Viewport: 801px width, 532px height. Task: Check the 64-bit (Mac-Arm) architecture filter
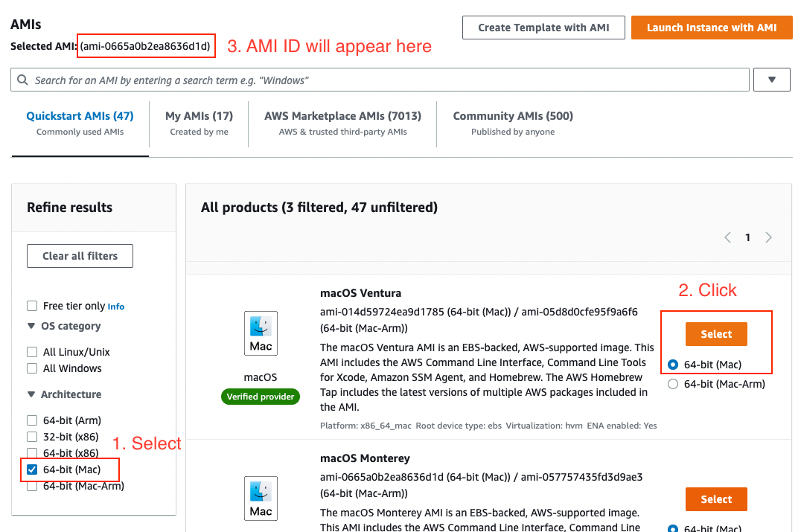[x=32, y=486]
